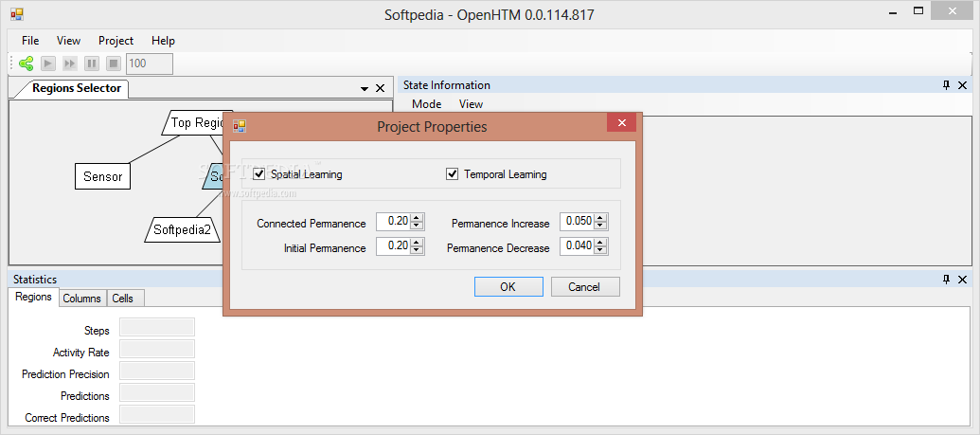Image resolution: width=980 pixels, height=435 pixels.
Task: Cancel the Project Properties dialog
Action: pos(584,286)
